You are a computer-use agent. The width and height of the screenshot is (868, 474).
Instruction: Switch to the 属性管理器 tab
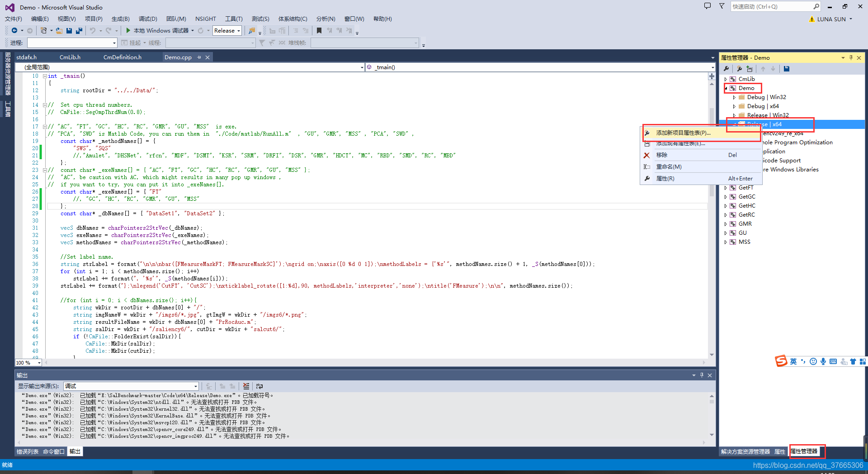804,451
